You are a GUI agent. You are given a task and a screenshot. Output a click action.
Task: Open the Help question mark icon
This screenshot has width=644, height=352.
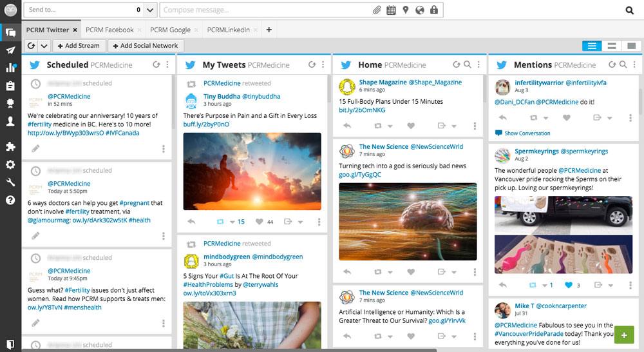click(x=10, y=200)
